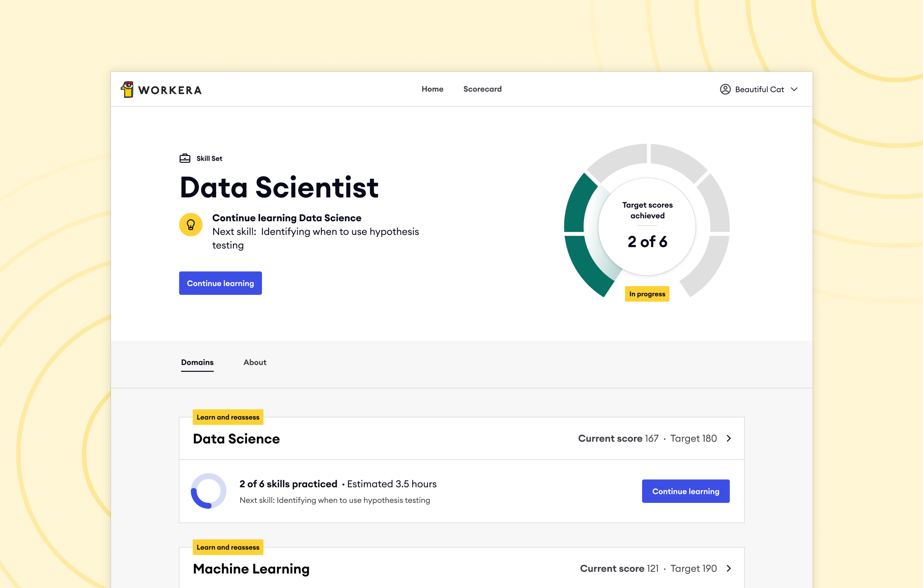923x588 pixels.
Task: Click the Skill Set briefcase icon
Action: pos(185,158)
